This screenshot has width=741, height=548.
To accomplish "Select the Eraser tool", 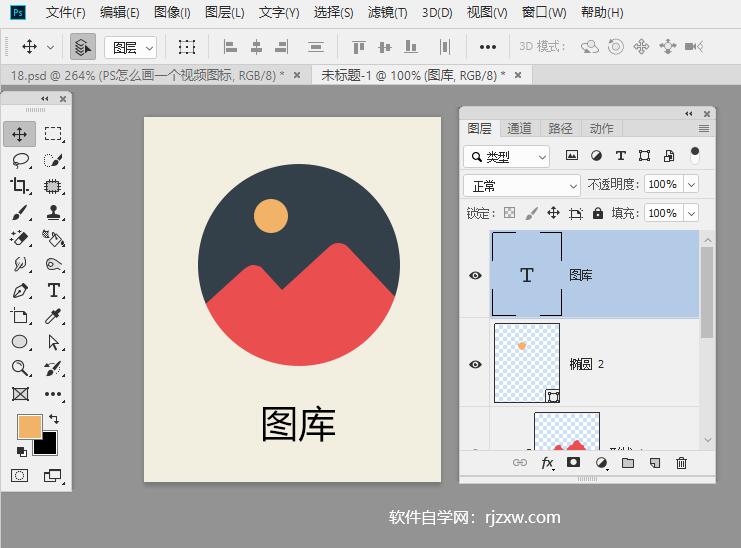I will [19, 238].
